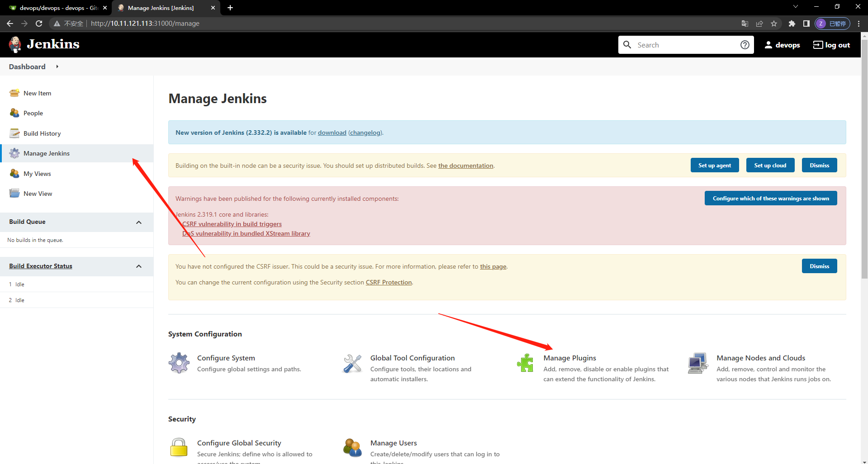Open Chrome three-dot menu

click(859, 24)
